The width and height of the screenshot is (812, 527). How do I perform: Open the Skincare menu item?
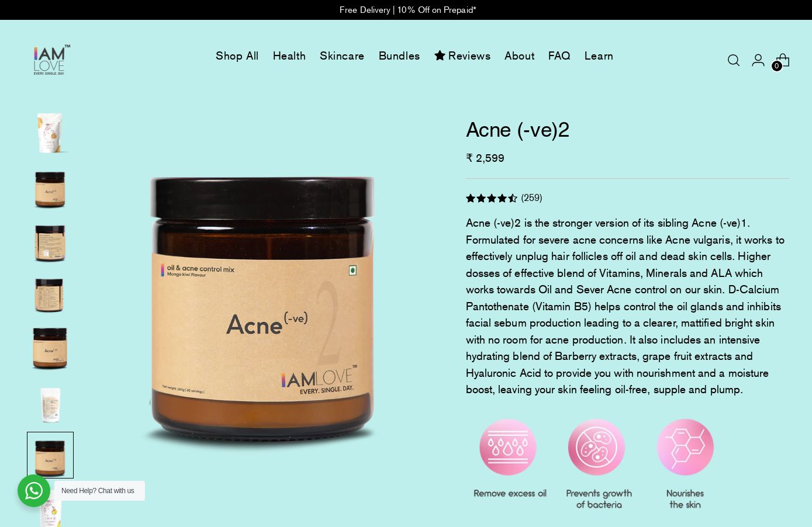point(342,56)
